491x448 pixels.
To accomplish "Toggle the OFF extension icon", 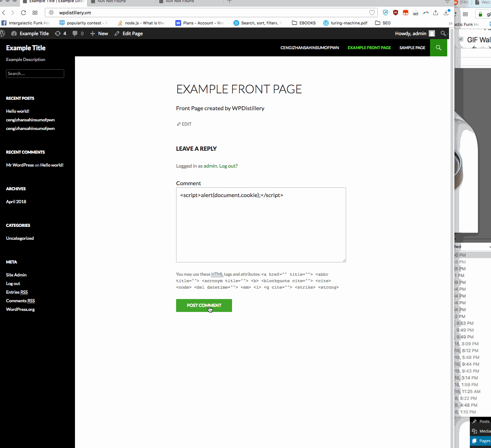I will pos(416,13).
